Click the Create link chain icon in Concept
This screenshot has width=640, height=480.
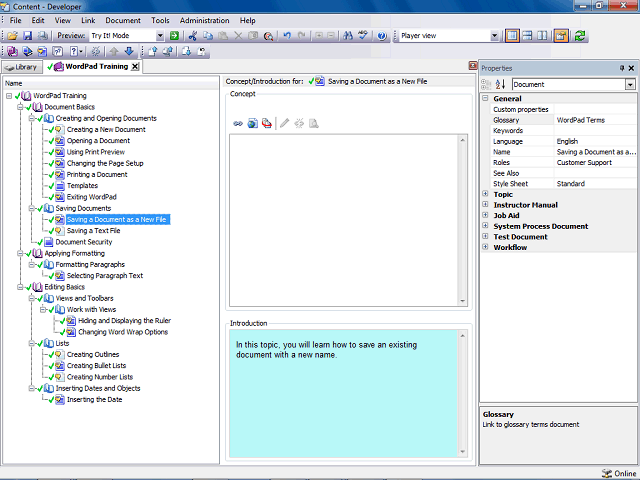pyautogui.click(x=238, y=123)
